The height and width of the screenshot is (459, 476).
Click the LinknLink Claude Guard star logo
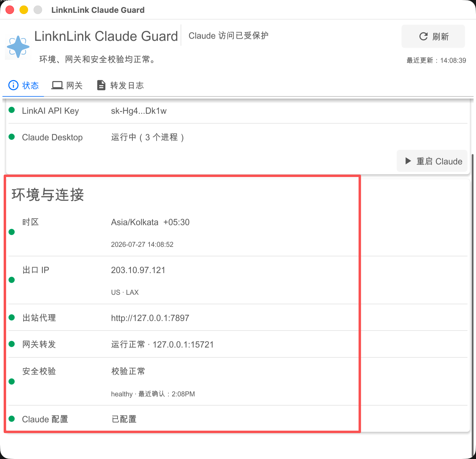click(18, 47)
